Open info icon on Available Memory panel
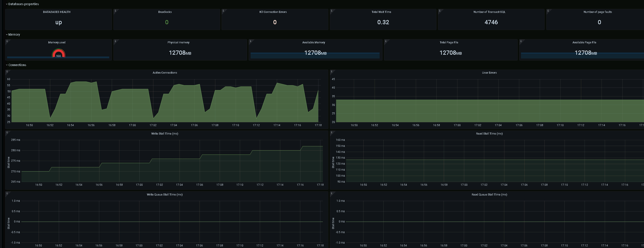 pyautogui.click(x=250, y=41)
